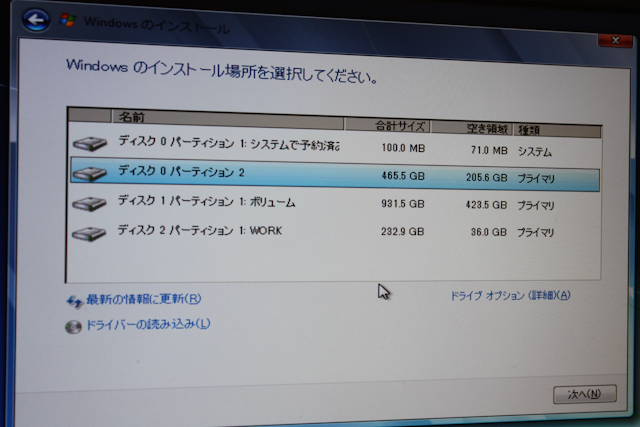Click drive icon for Disk 1 Partition 1
The width and height of the screenshot is (640, 427).
[x=89, y=204]
